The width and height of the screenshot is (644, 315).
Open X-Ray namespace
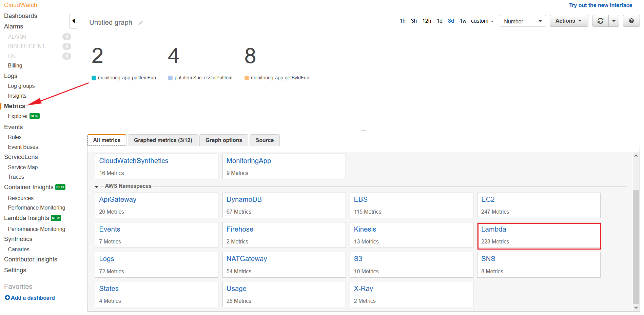tap(411, 294)
